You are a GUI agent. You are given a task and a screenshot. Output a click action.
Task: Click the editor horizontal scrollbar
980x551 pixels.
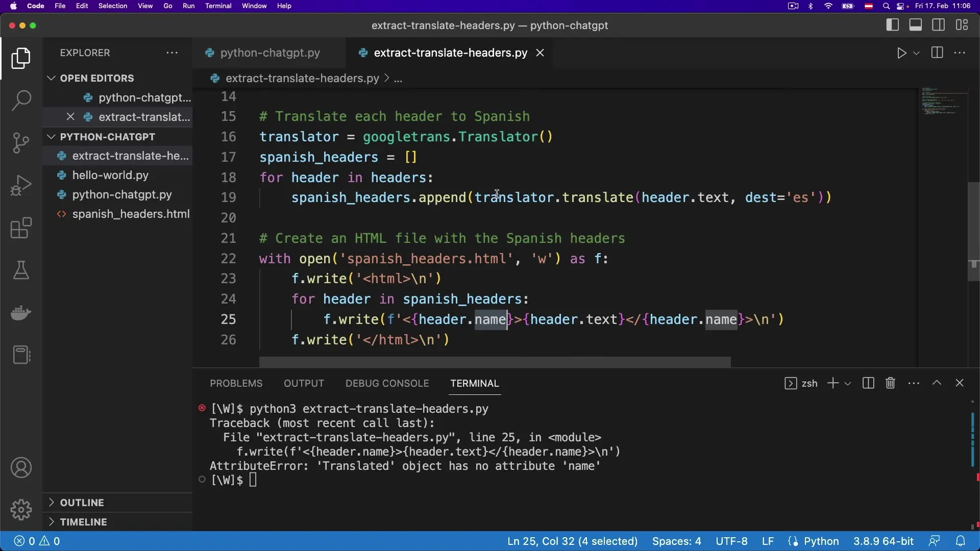click(x=495, y=362)
